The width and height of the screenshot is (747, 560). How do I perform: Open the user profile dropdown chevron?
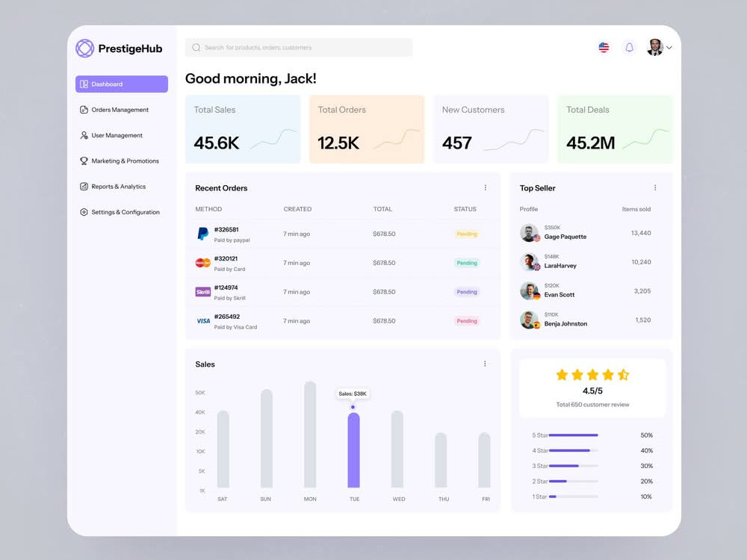click(670, 47)
